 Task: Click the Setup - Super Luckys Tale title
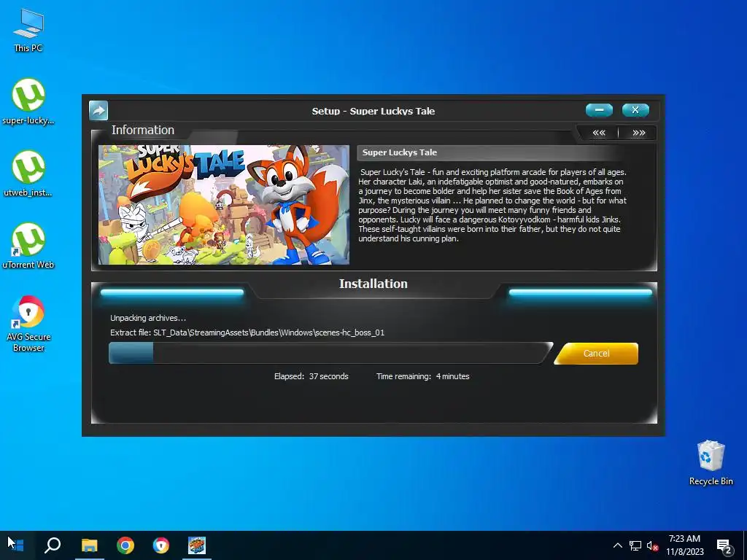(x=373, y=111)
